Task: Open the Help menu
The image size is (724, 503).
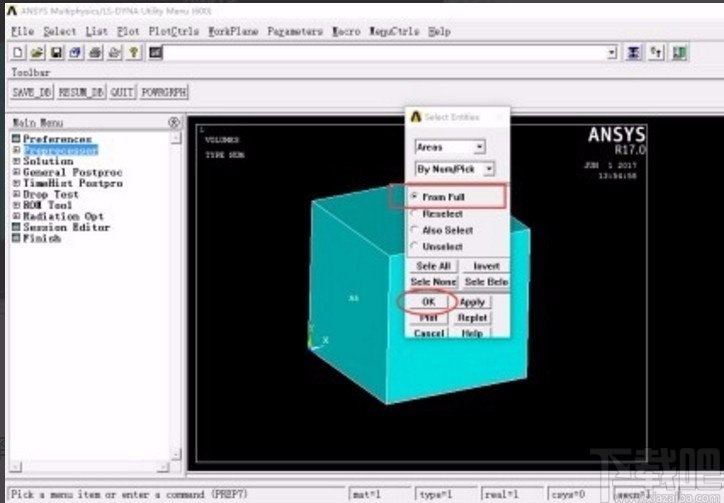Action: (x=439, y=31)
